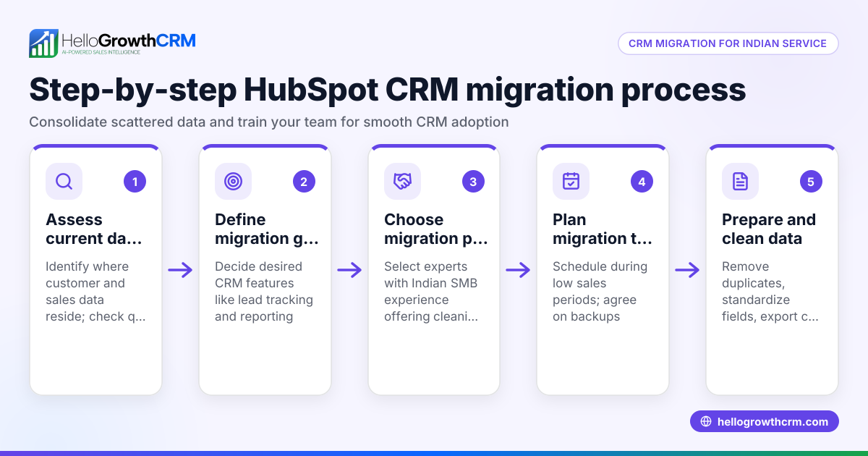Click the HelloGrowthCRM bar chart logo icon
The image size is (868, 456).
(x=43, y=43)
